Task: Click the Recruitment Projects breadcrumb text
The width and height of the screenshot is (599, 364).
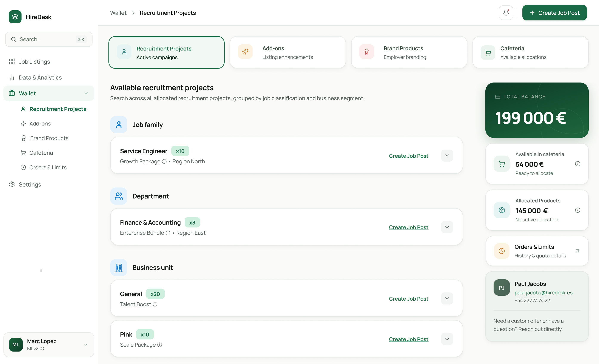Action: [168, 13]
